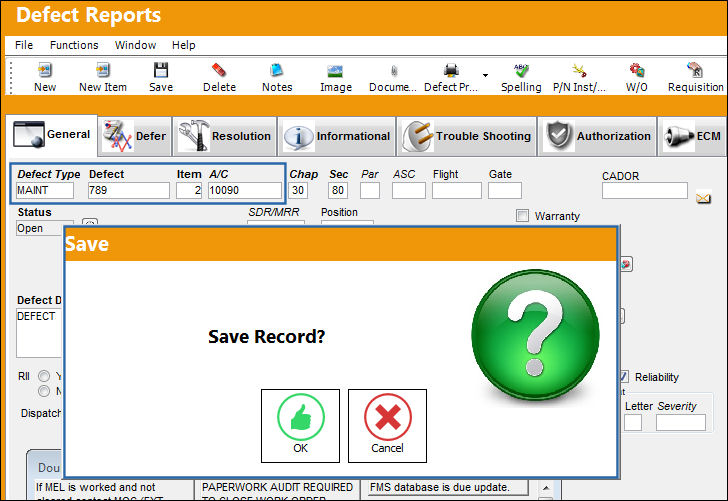Click the Gate field
The height and width of the screenshot is (501, 728).
(x=505, y=190)
